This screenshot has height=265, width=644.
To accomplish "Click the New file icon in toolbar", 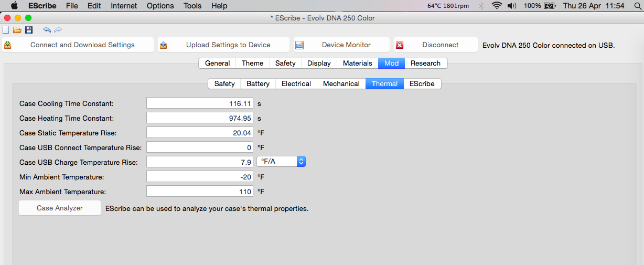I will 6,30.
